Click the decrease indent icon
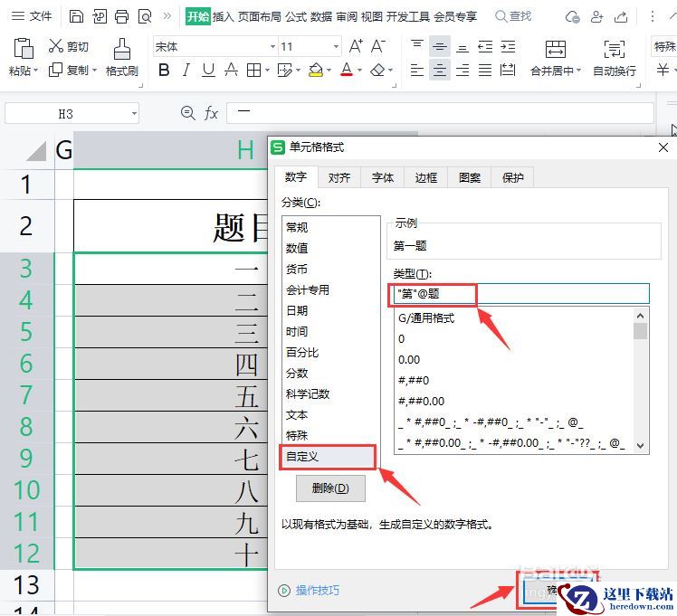 (485, 46)
